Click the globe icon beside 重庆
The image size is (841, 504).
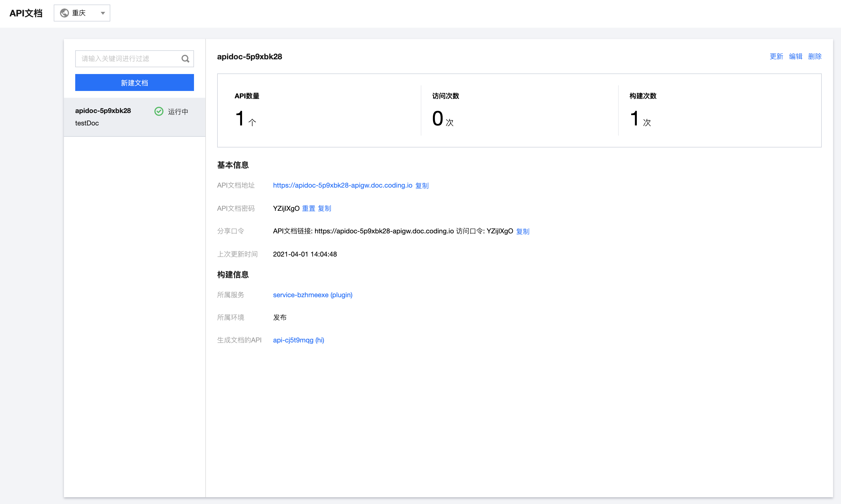tap(64, 13)
